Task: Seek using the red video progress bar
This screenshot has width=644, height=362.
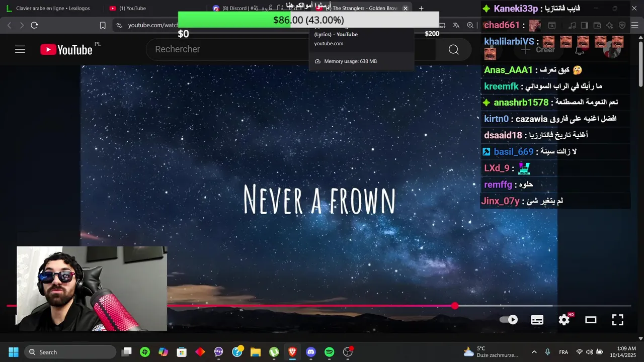Action: 318,306
